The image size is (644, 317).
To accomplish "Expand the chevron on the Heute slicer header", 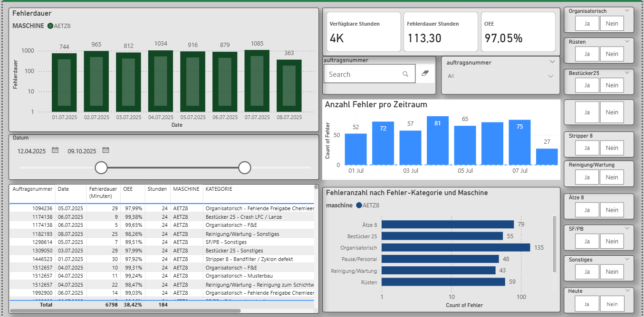I will click(627, 290).
